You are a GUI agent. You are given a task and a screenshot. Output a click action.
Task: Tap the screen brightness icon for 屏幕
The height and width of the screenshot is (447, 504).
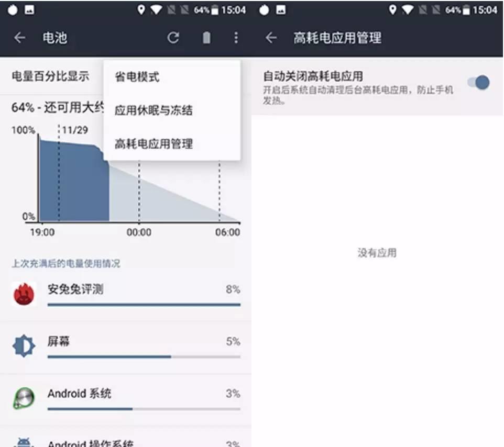click(24, 346)
